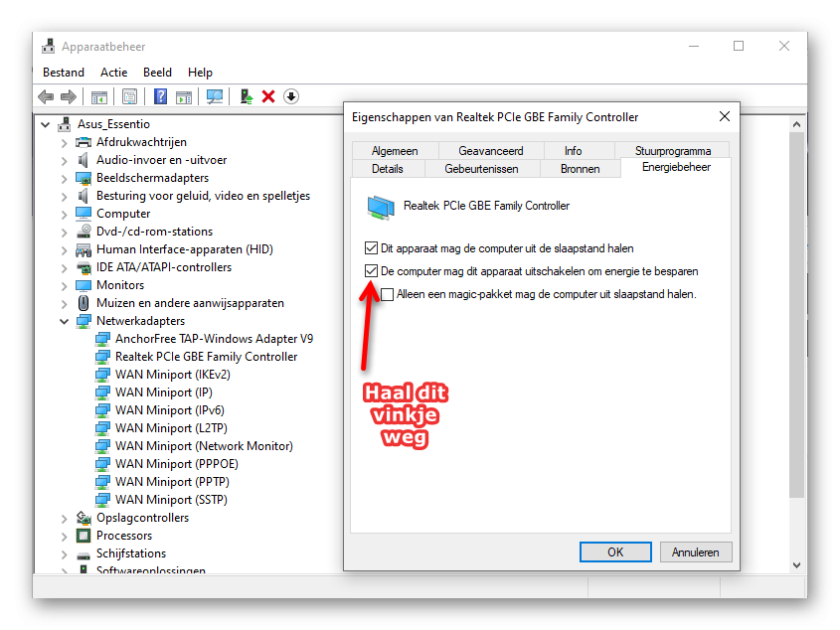840x630 pixels.
Task: Click the Annuleren button
Action: 695,551
